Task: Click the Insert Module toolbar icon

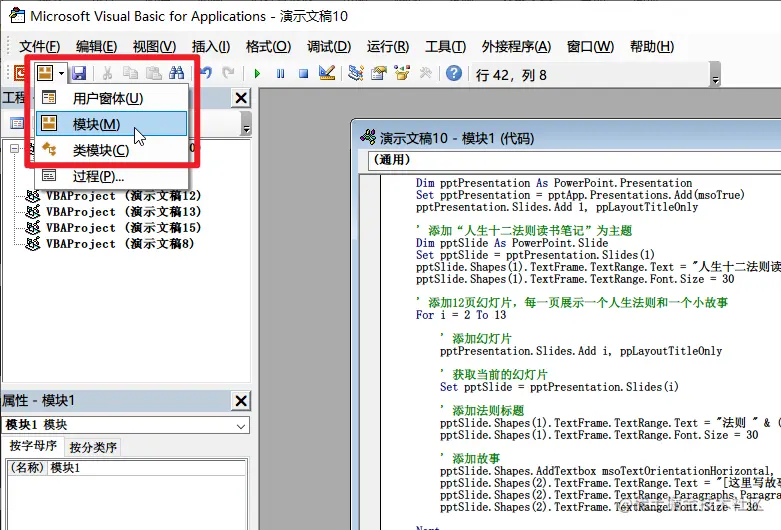Action: (45, 73)
